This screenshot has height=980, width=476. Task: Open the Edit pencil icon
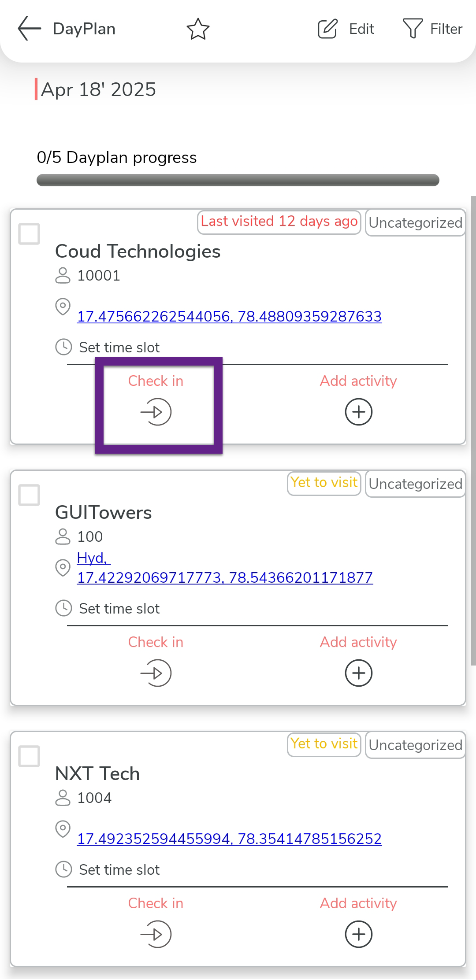327,29
